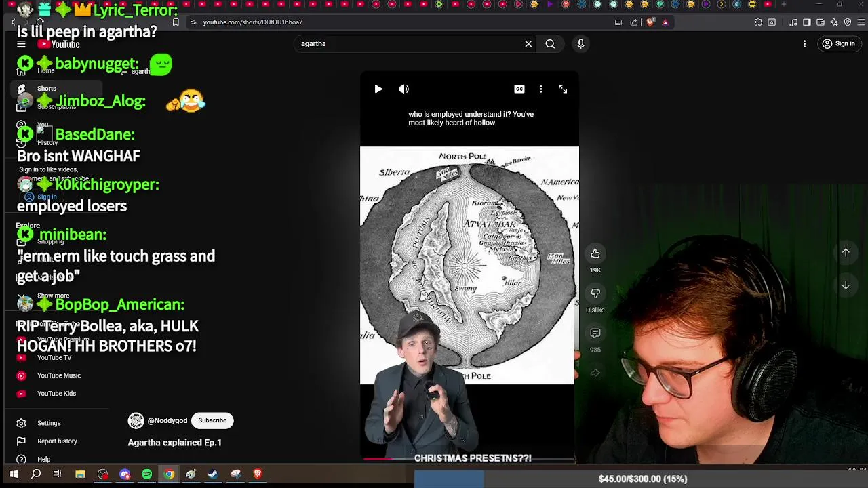868x488 pixels.
Task: Click the browser address bar URL
Action: tap(252, 22)
